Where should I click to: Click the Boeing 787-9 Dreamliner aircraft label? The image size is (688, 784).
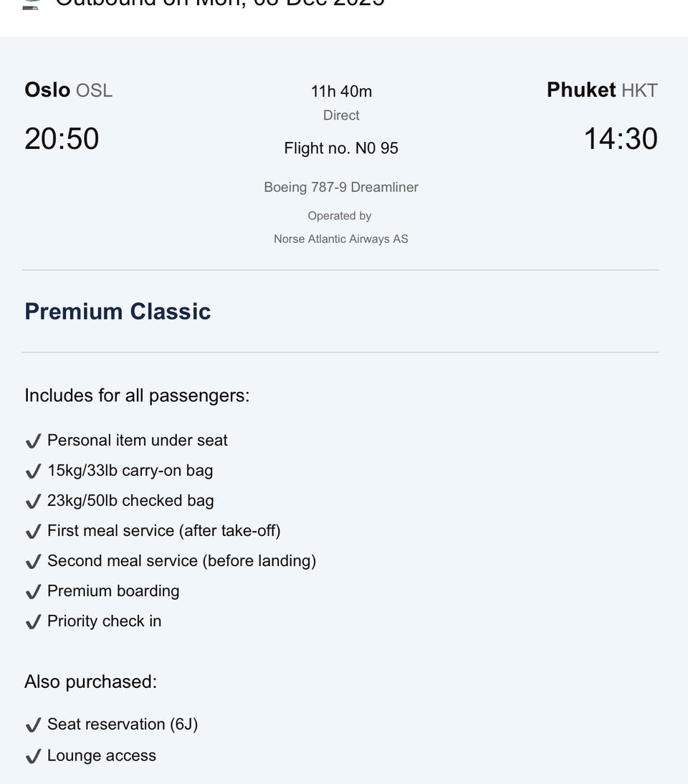pos(341,187)
